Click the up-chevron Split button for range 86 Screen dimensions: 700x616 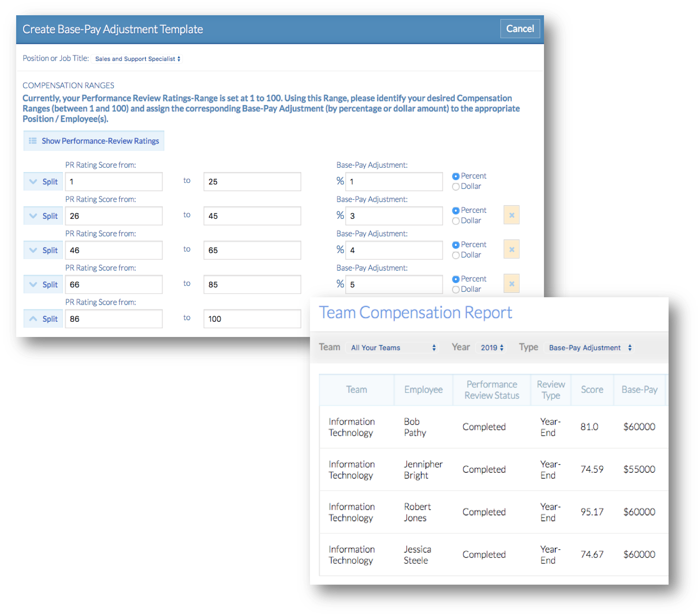point(43,319)
